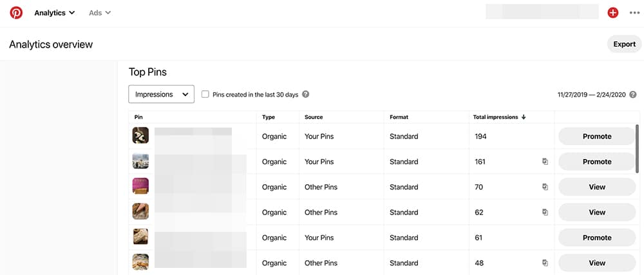This screenshot has height=275, width=644.
Task: Enable Pins created in last 30 days checkbox
Action: pyautogui.click(x=205, y=94)
